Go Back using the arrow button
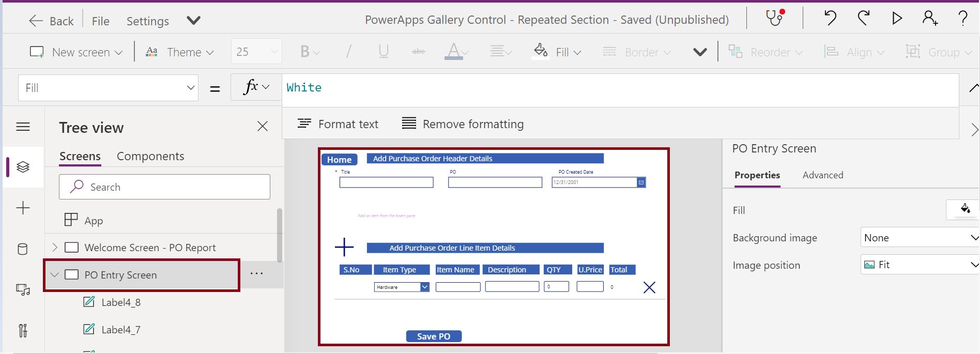 tap(51, 21)
